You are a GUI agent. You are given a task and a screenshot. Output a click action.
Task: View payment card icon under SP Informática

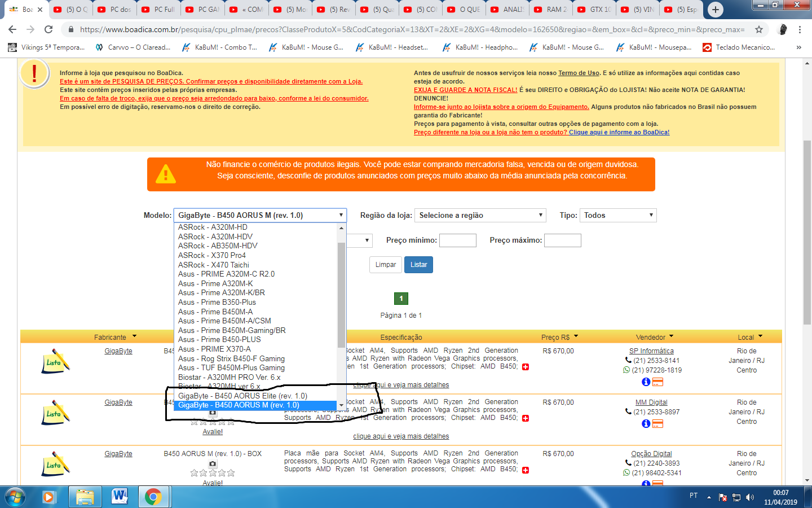pos(657,382)
